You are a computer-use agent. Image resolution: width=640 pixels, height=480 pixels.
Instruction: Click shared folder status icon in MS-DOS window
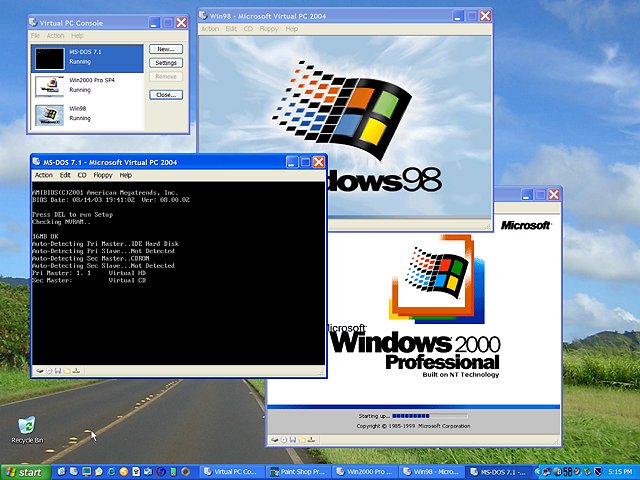pyautogui.click(x=67, y=370)
